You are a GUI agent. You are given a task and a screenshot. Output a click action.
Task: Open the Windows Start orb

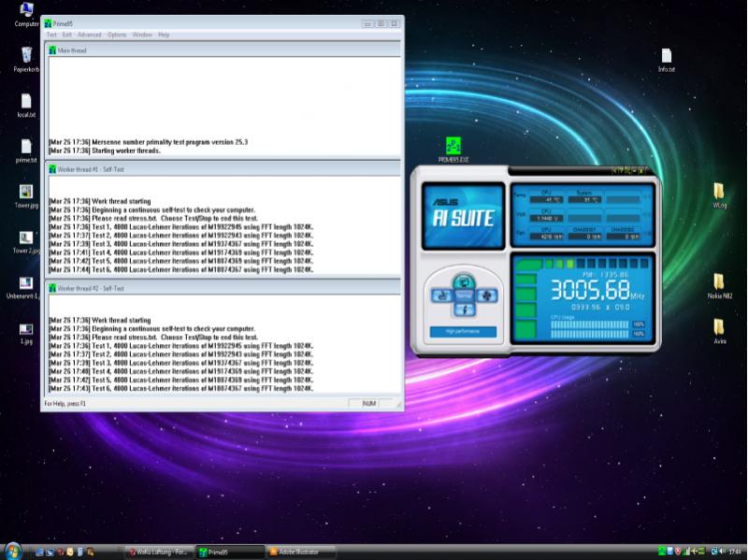click(13, 551)
